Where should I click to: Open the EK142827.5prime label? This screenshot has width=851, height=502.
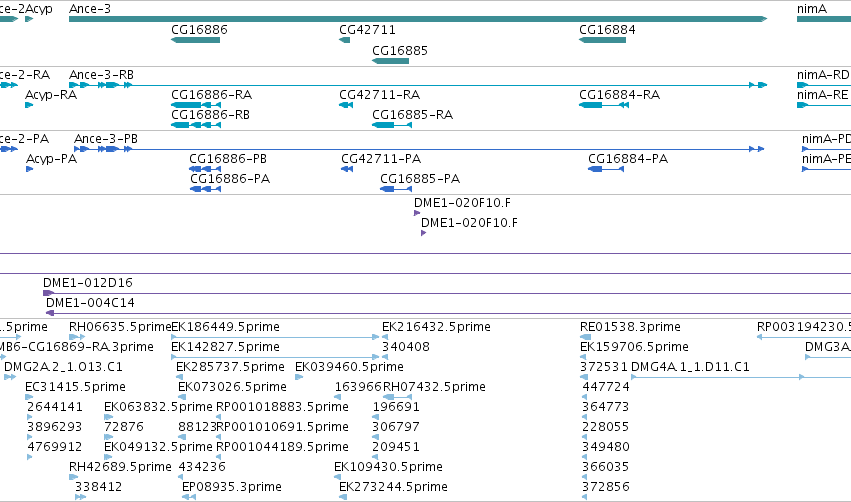[225, 347]
